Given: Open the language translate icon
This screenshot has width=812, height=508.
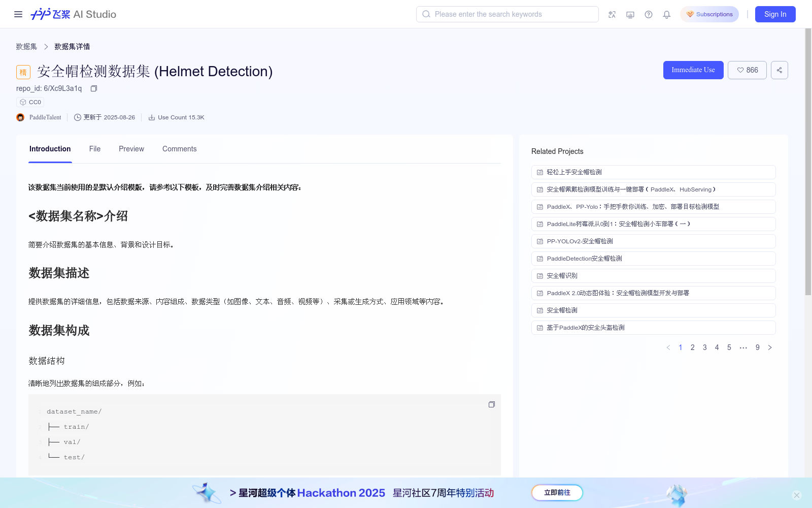Looking at the screenshot, I should tap(612, 14).
